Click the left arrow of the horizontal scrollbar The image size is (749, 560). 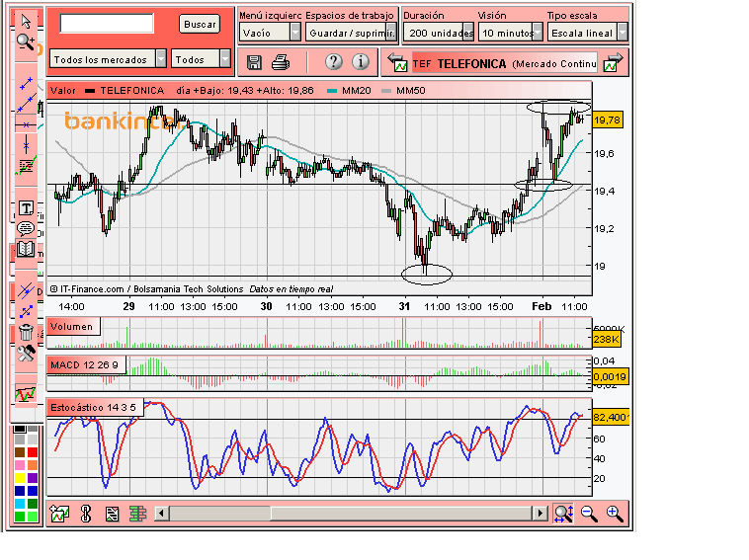click(161, 514)
